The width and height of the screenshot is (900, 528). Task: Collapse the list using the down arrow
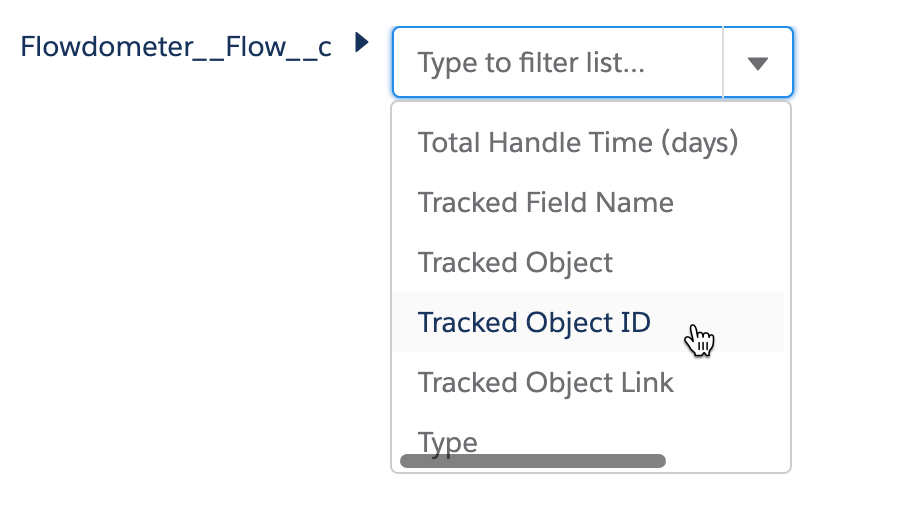coord(758,64)
